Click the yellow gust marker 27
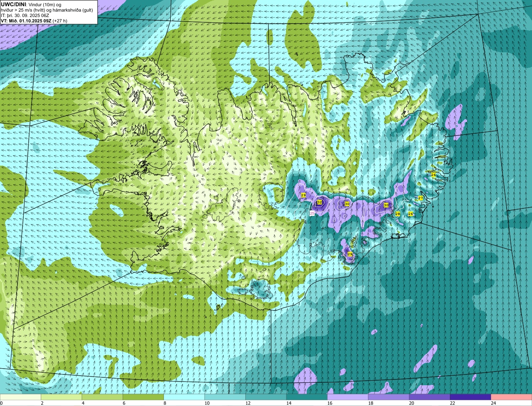 pyautogui.click(x=420, y=198)
